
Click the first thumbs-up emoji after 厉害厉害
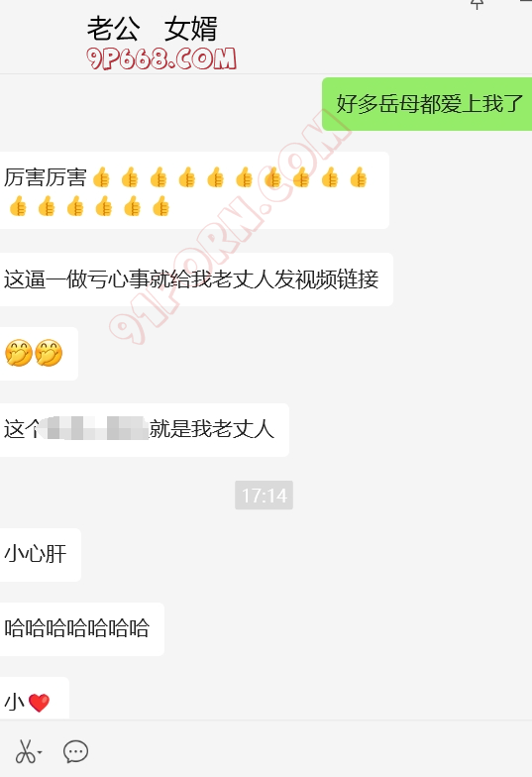pyautogui.click(x=101, y=177)
